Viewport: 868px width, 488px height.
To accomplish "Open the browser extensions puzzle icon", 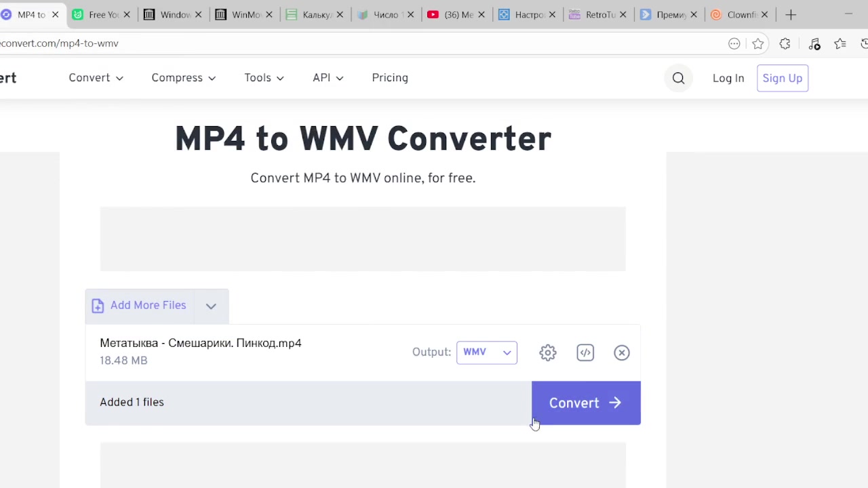I will click(x=785, y=43).
